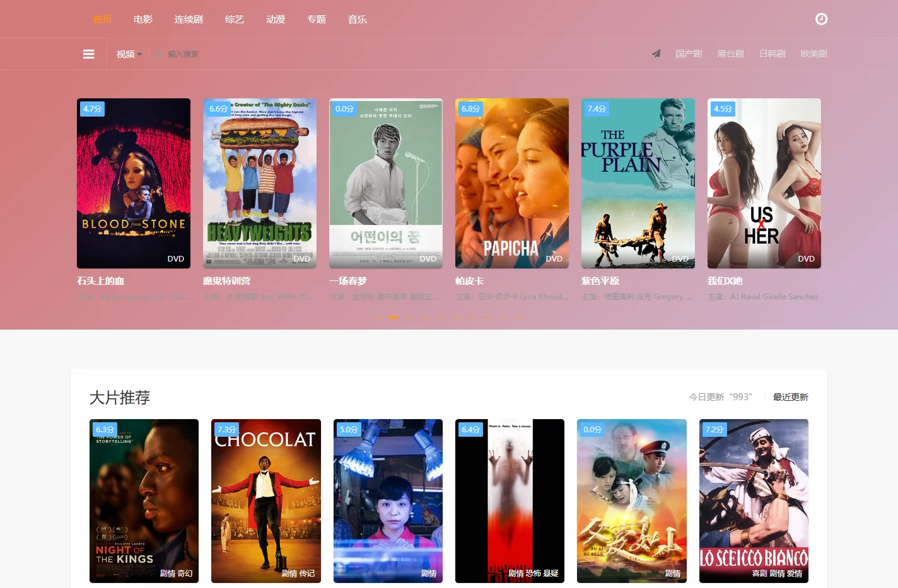Image resolution: width=898 pixels, height=588 pixels.
Task: Click the 今日更新 "993" text
Action: tap(720, 397)
